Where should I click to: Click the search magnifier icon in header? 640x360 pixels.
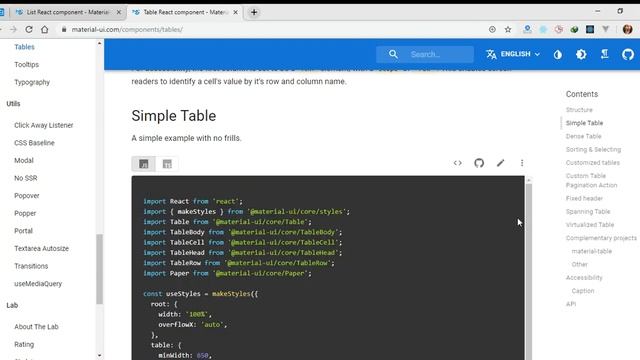(393, 54)
